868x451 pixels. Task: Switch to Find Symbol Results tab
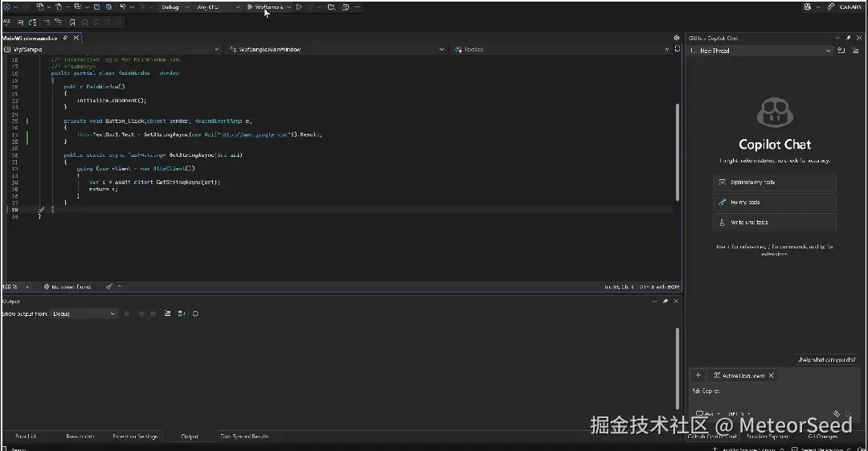coord(244,437)
